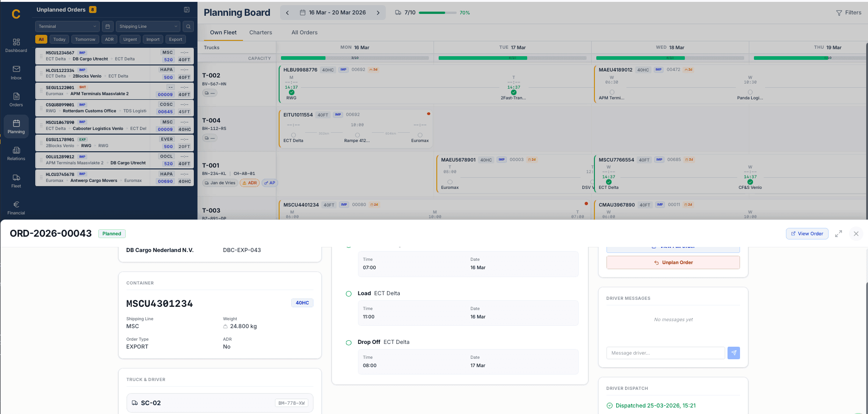Screen dimensions: 868x414
Task: Open the Inbox sidebar icon
Action: click(16, 73)
